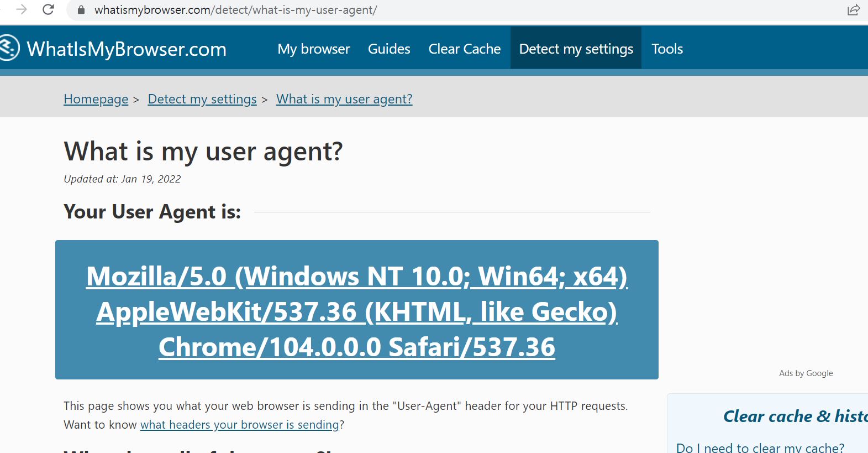Open Detect my settings breadcrumb link
The image size is (868, 453).
coord(202,99)
